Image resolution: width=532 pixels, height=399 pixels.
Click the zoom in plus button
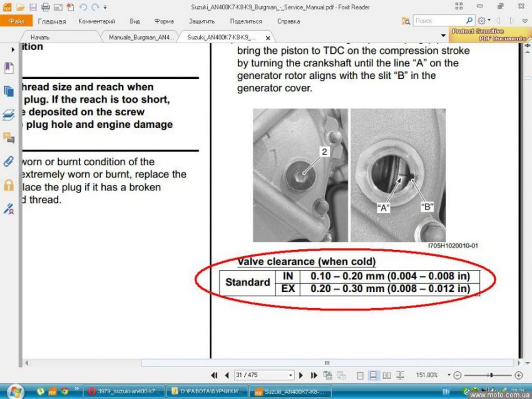518,375
